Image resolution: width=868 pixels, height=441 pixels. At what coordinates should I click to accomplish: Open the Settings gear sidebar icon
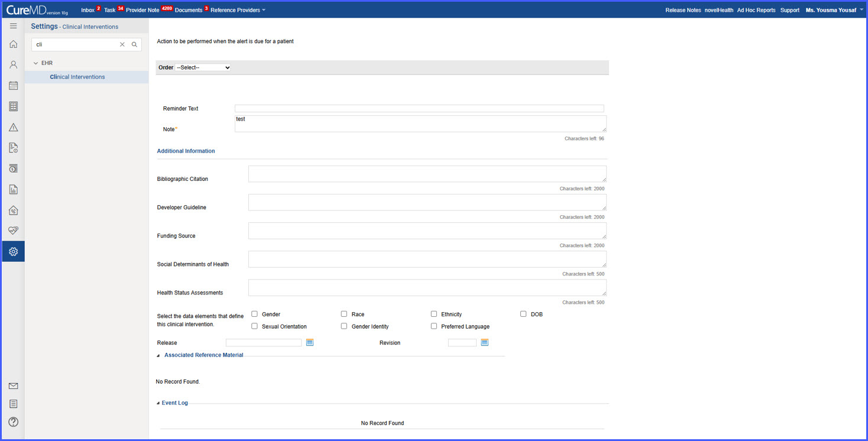13,251
